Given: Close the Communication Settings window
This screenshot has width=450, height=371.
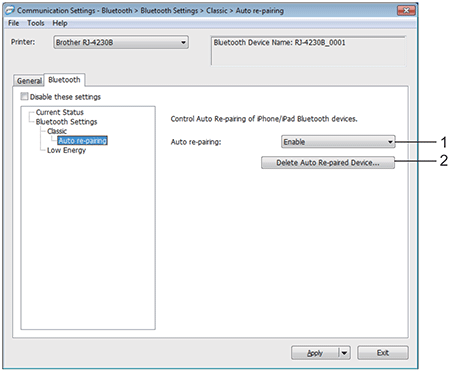Looking at the screenshot, I should coord(406,11).
